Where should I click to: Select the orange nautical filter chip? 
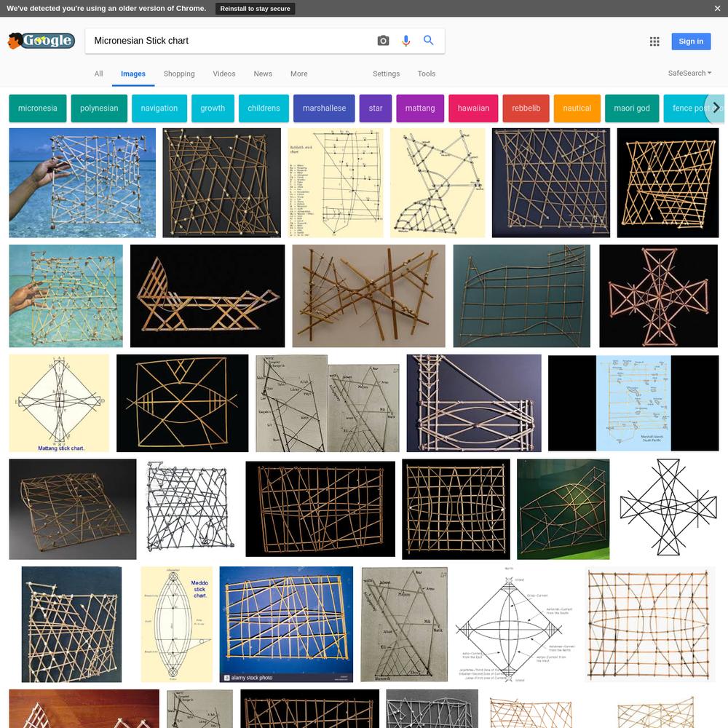pyautogui.click(x=577, y=108)
